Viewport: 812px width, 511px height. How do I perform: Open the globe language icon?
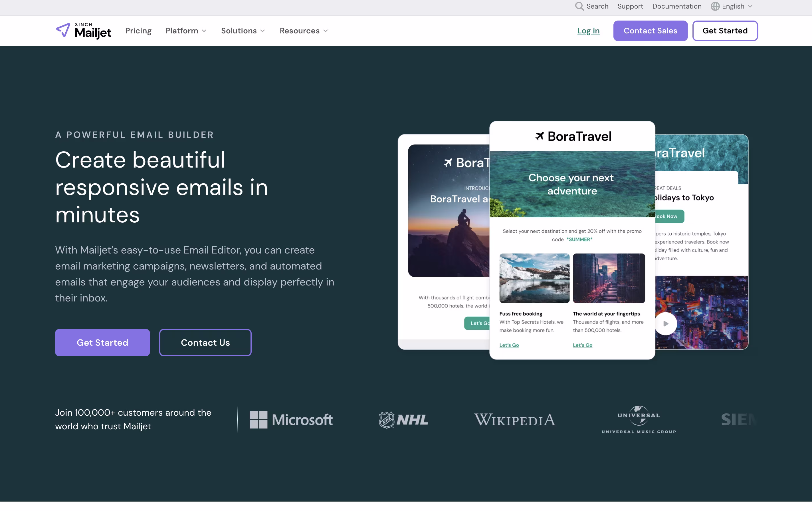(715, 6)
